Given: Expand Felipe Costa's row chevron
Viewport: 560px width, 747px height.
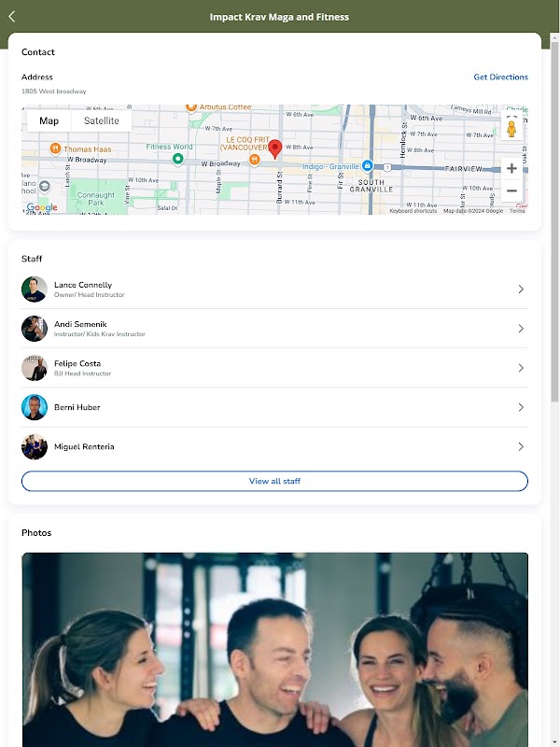Looking at the screenshot, I should pyautogui.click(x=521, y=368).
